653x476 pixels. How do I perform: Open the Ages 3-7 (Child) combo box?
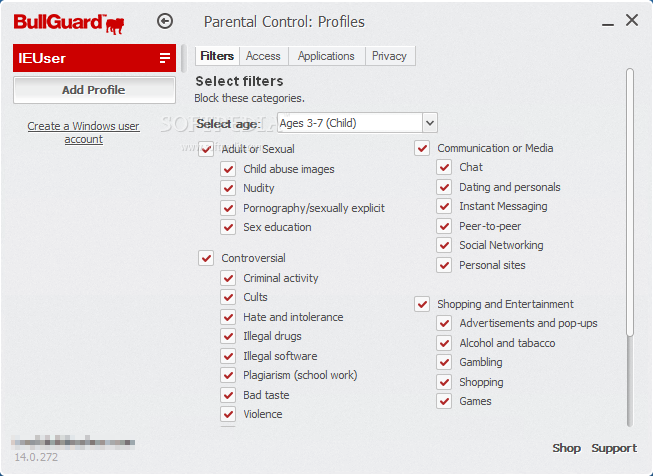357,123
